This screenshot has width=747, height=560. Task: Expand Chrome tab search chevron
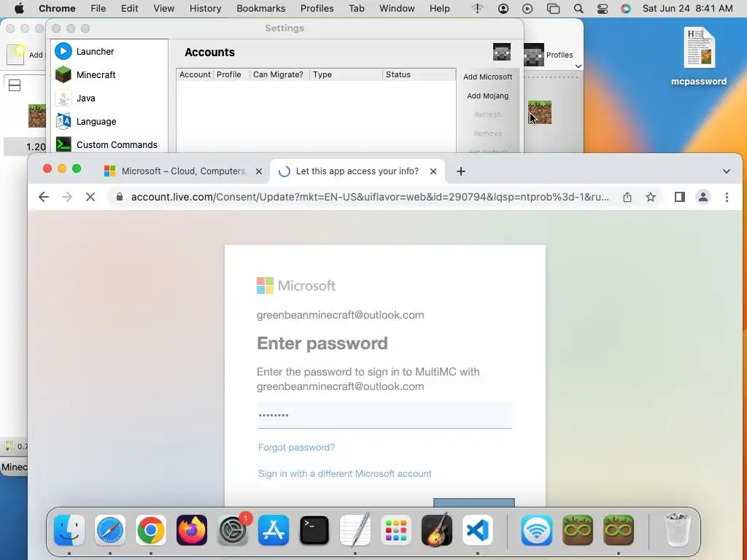(726, 171)
